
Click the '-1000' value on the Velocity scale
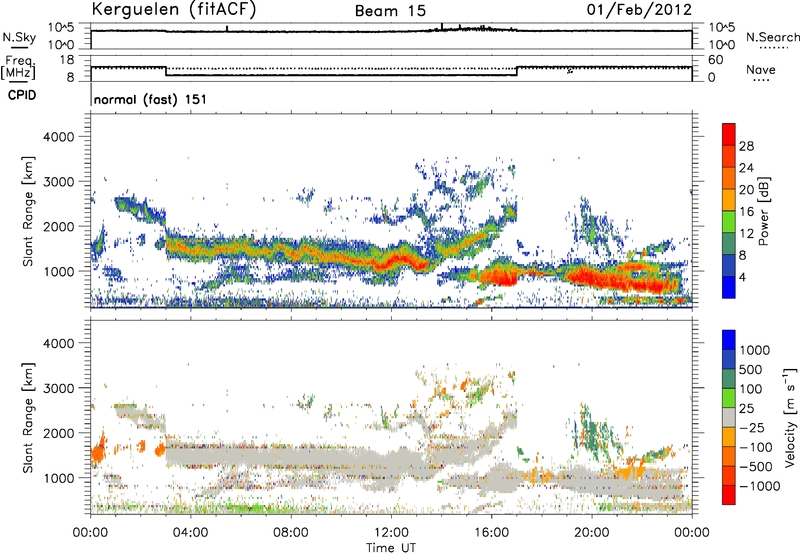click(760, 486)
